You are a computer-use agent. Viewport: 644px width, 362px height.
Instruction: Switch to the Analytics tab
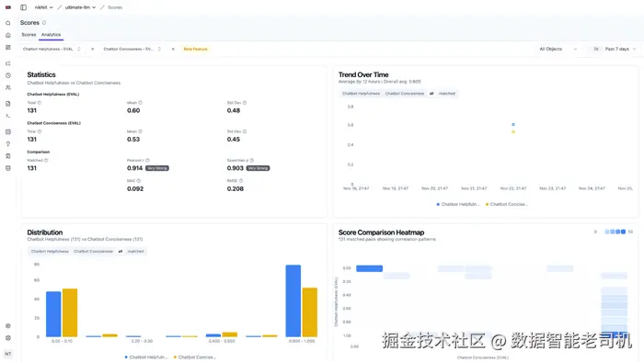(51, 35)
